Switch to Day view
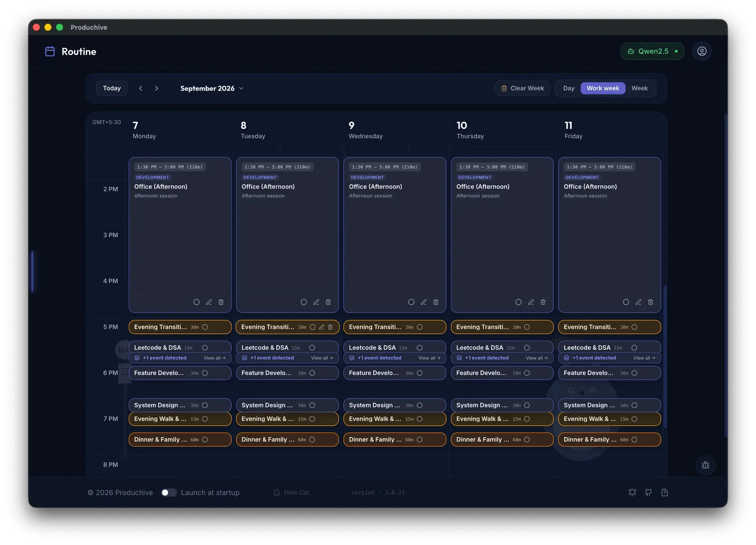756x545 pixels. pyautogui.click(x=569, y=88)
